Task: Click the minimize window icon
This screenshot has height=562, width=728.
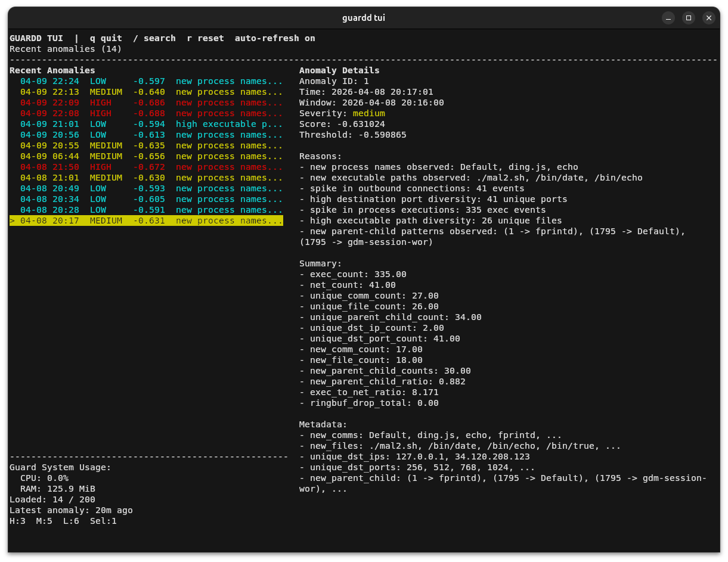Action: point(668,18)
